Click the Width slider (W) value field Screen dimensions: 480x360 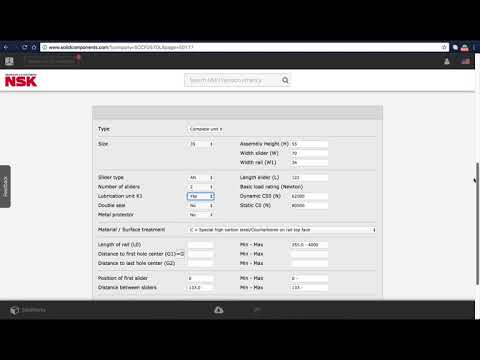click(309, 153)
